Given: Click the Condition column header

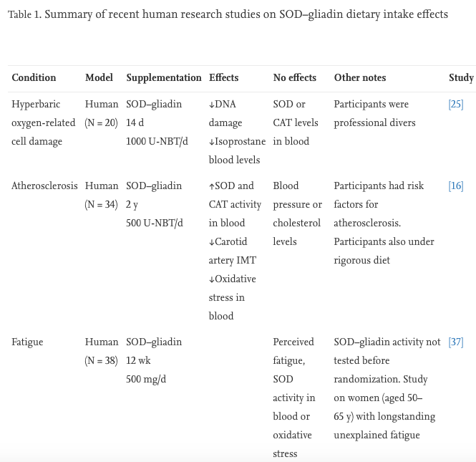Looking at the screenshot, I should coord(34,77).
